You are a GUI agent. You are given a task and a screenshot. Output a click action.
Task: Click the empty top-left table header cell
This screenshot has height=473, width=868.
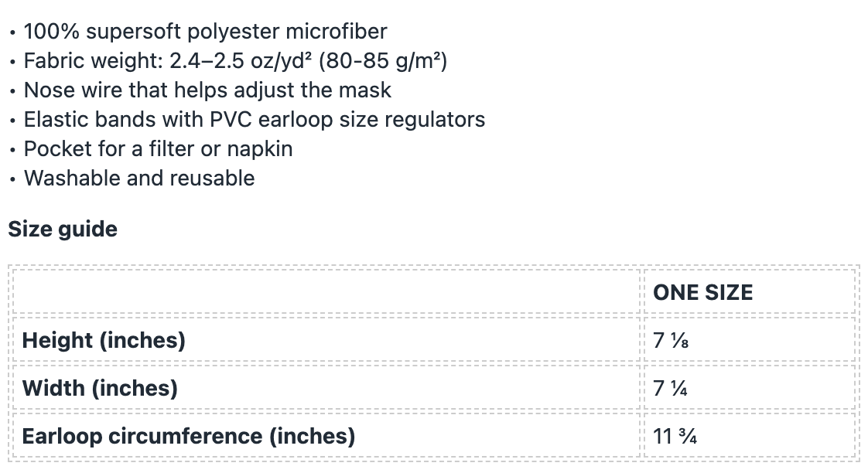[x=326, y=292]
